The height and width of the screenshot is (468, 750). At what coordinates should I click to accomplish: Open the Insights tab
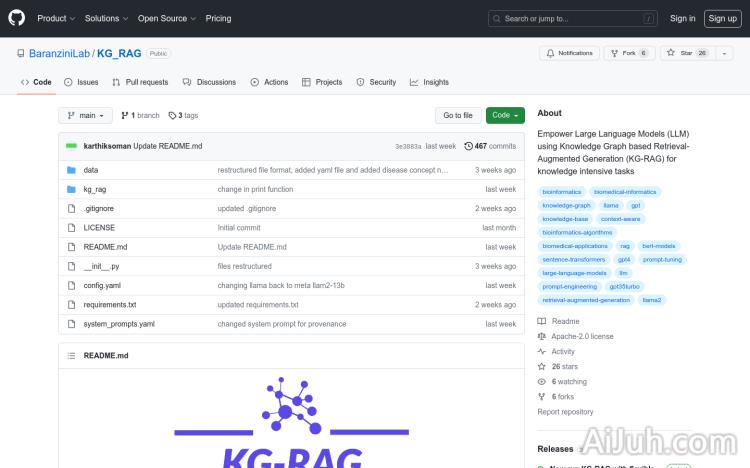430,82
